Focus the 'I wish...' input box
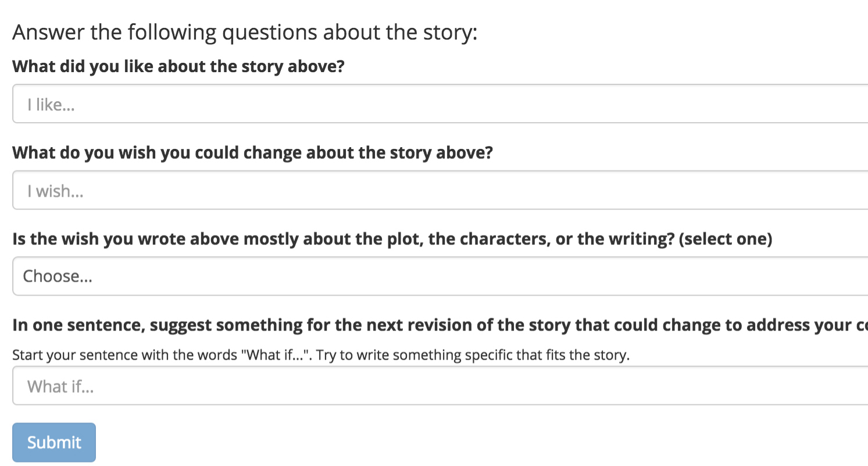 coord(440,190)
